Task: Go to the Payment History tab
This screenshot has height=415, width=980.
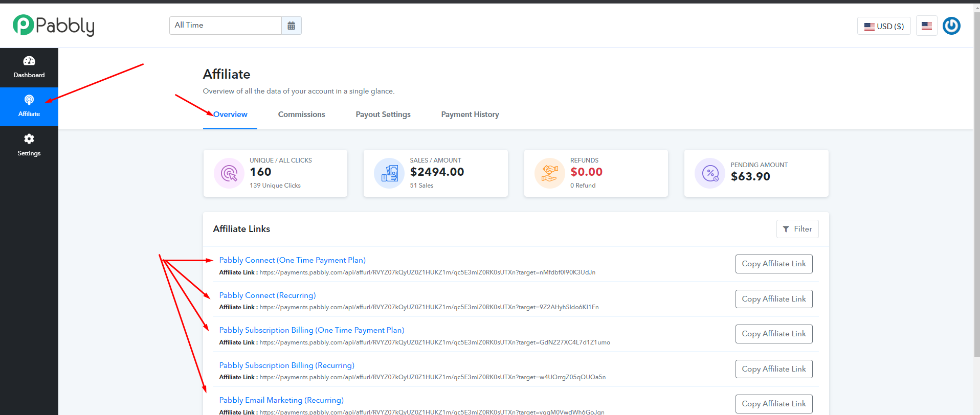Action: point(470,114)
